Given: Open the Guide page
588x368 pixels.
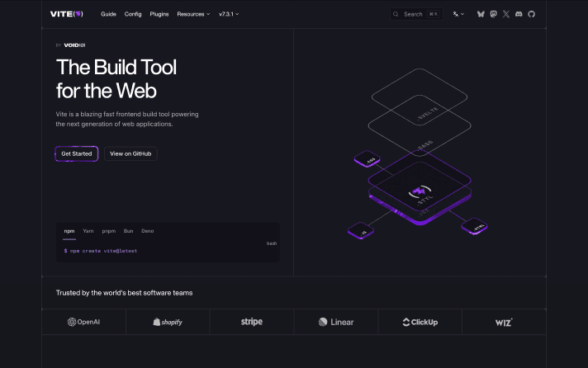Looking at the screenshot, I should [x=108, y=14].
